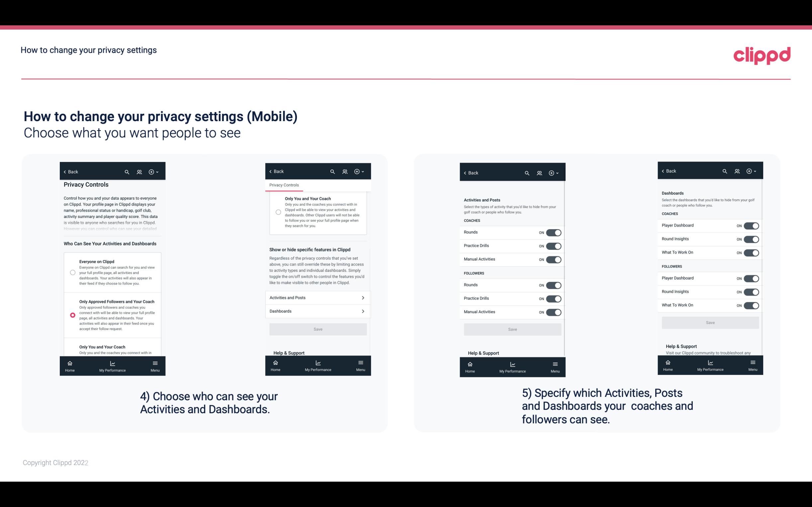Click Save button on Activities screen

pos(511,329)
